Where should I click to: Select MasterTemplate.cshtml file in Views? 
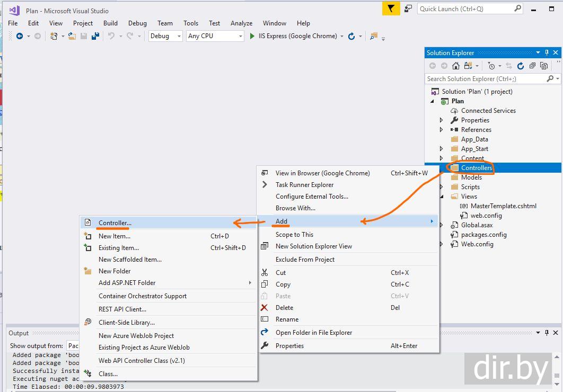click(503, 206)
